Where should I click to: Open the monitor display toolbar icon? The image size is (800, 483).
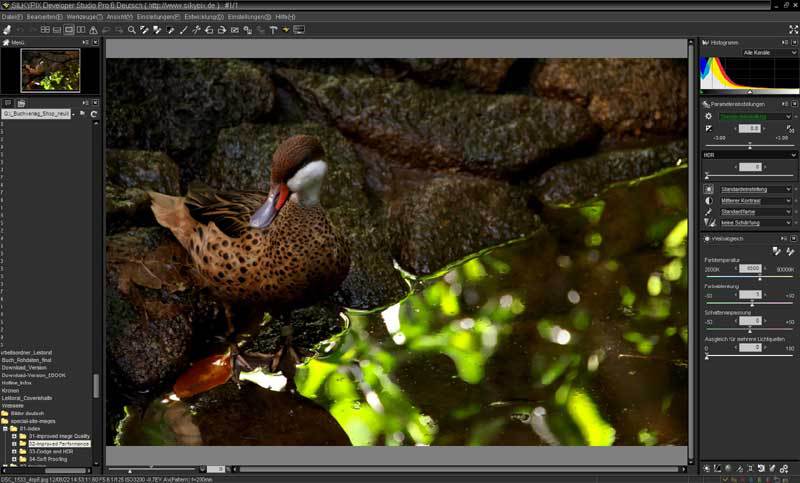coord(299,30)
